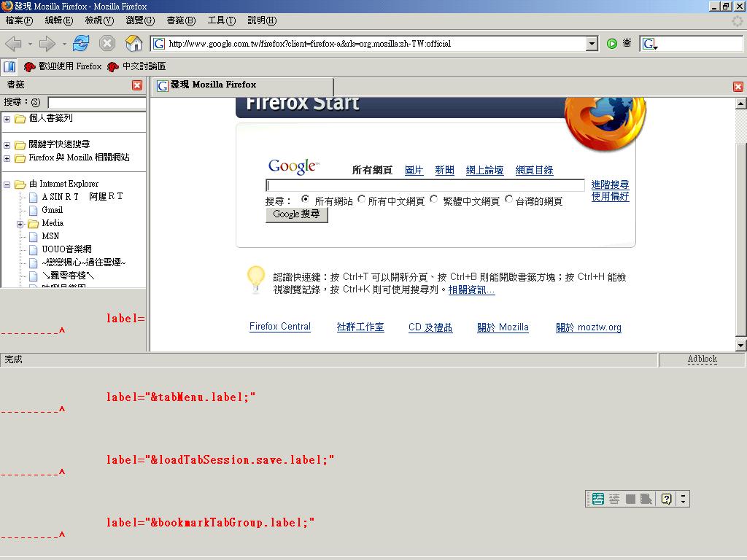Click the IME help question mark icon
Viewport: 747px width, 560px height.
667,499
